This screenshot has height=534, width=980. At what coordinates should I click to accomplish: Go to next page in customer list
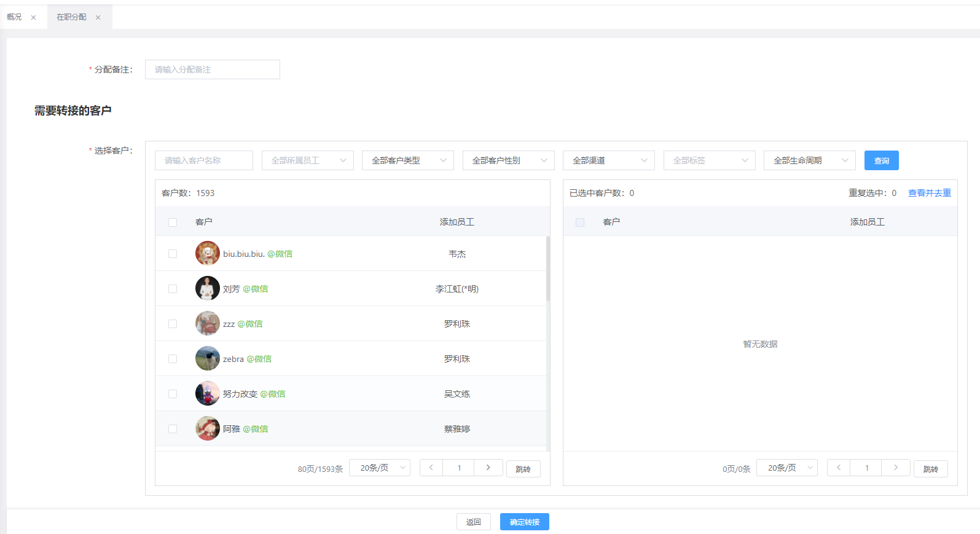tap(488, 468)
